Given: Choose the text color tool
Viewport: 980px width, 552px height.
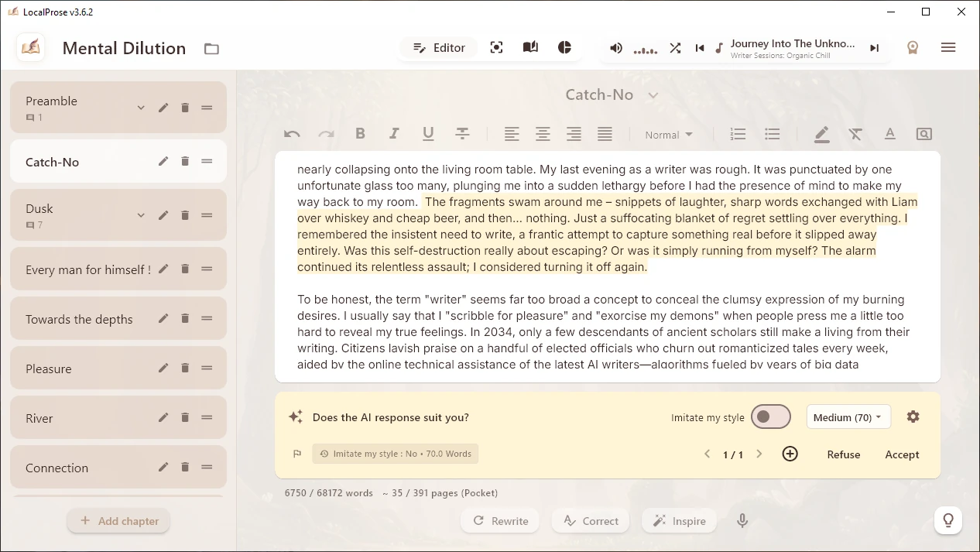Looking at the screenshot, I should (x=890, y=134).
